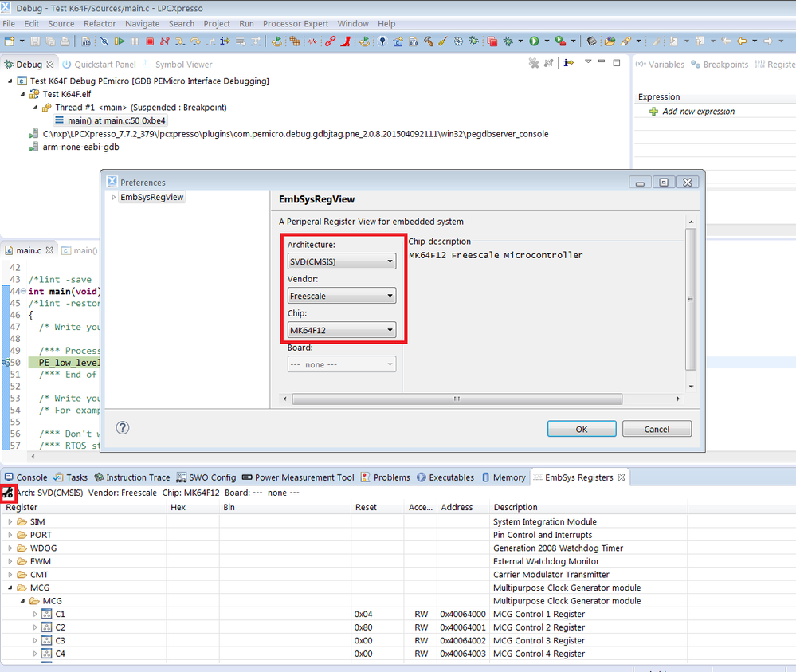Open the New wizard dropdown arrow

tap(22, 41)
